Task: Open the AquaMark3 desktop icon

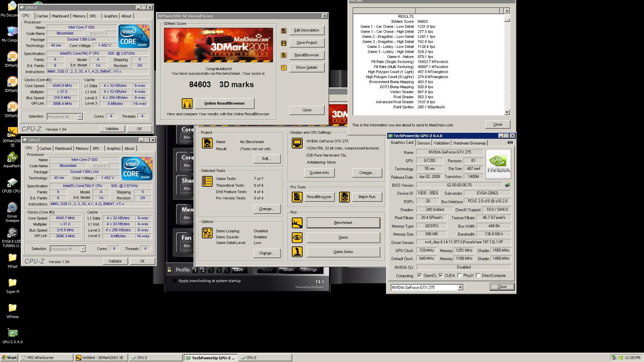Action: click(x=12, y=160)
